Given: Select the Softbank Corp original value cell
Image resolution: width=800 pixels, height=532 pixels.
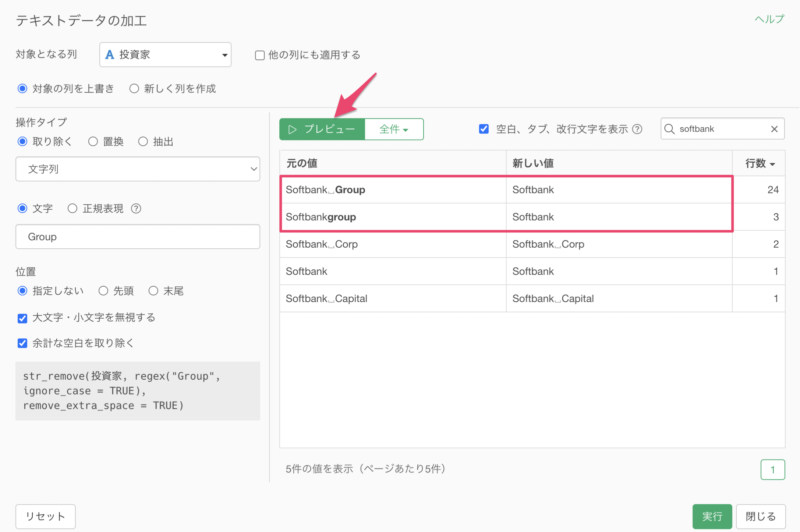Looking at the screenshot, I should 393,244.
